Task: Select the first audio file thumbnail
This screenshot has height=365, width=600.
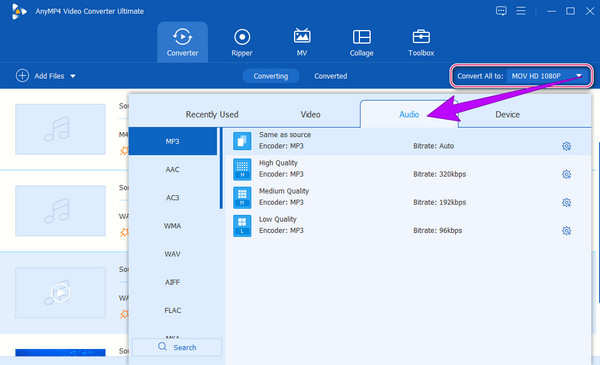Action: point(60,129)
